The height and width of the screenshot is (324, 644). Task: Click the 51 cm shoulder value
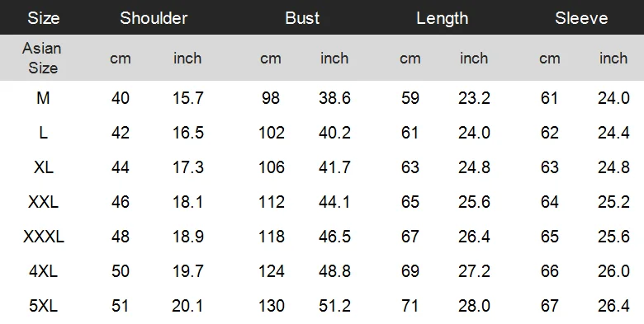click(x=120, y=306)
